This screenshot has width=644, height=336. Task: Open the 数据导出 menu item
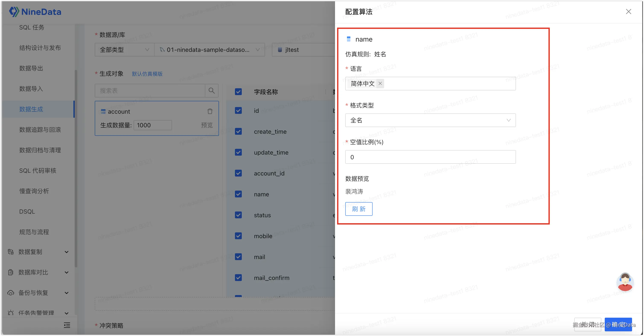pyautogui.click(x=31, y=68)
